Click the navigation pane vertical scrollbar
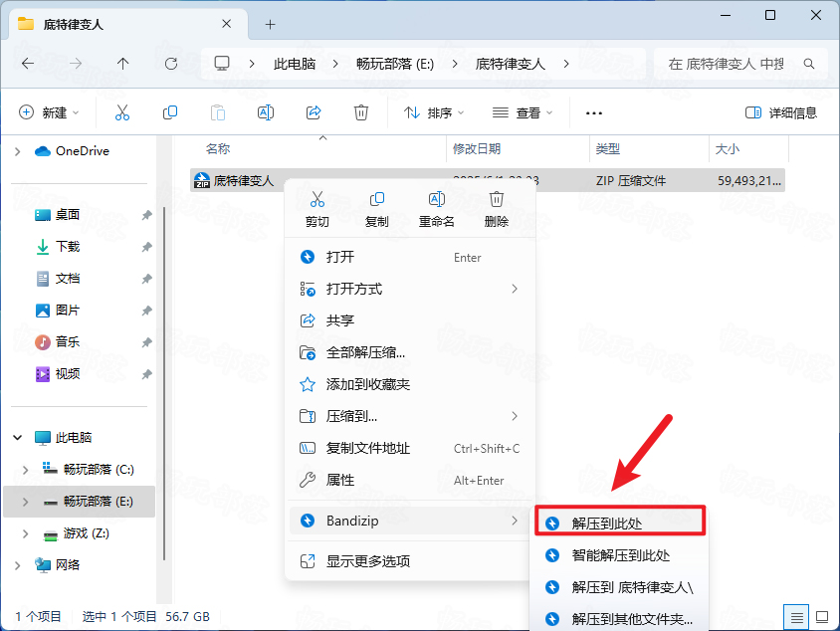Viewport: 840px width, 631px height. click(164, 383)
